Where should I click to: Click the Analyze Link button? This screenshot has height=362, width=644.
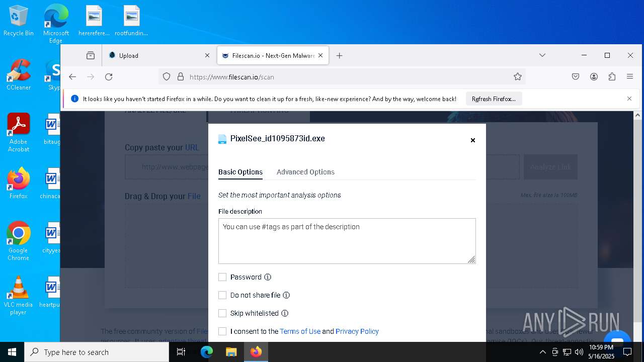pyautogui.click(x=550, y=167)
